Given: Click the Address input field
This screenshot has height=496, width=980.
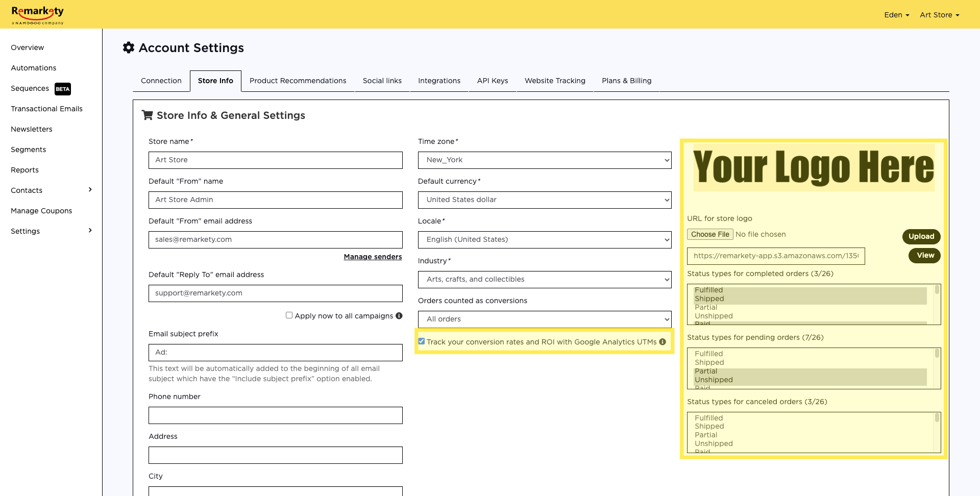Looking at the screenshot, I should 276,455.
